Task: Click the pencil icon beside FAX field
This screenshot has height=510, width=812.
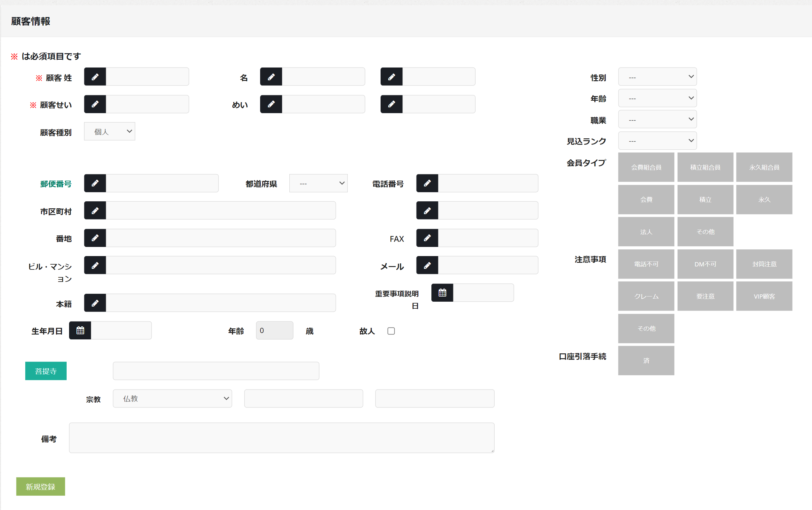Action: pyautogui.click(x=427, y=238)
